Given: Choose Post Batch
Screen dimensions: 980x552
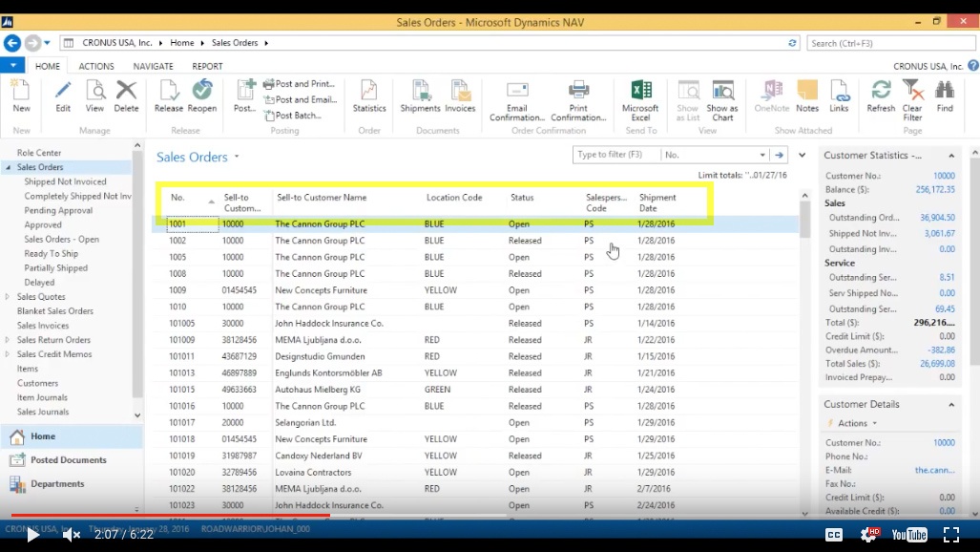Looking at the screenshot, I should click(x=293, y=116).
